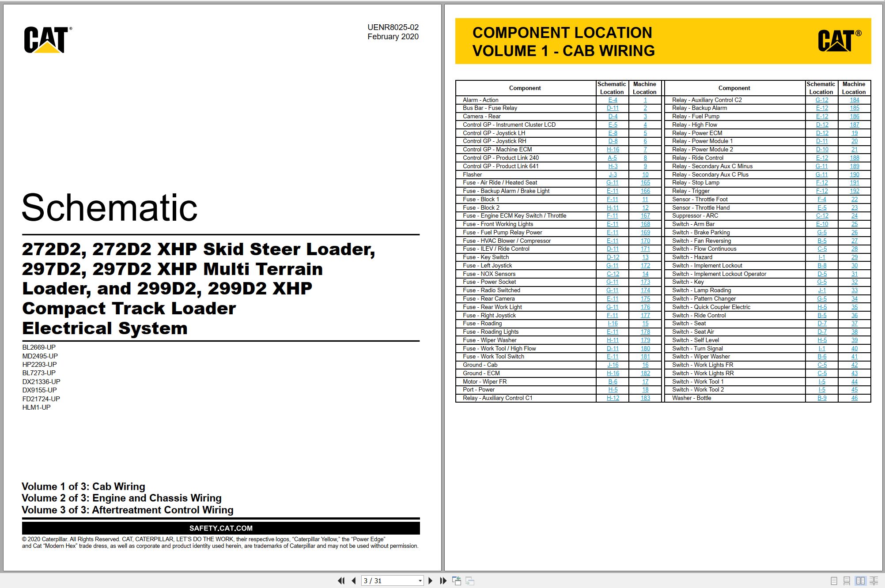Click the CAT logo on the cover page
Viewport: 885px width, 588px height.
(x=47, y=40)
